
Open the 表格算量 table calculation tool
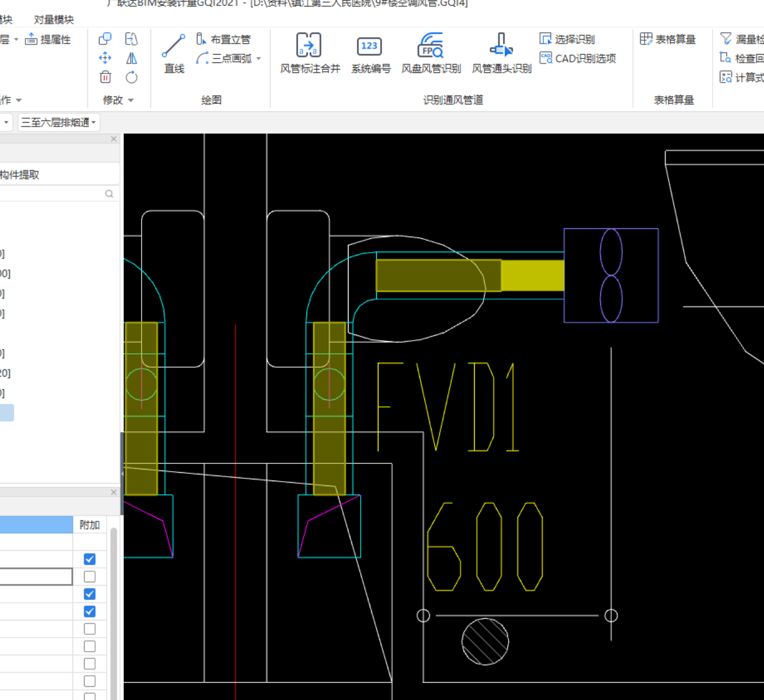pos(668,39)
